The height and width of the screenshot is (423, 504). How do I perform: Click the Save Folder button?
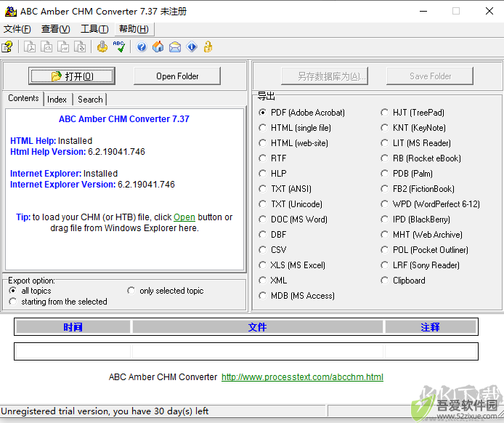coord(430,76)
